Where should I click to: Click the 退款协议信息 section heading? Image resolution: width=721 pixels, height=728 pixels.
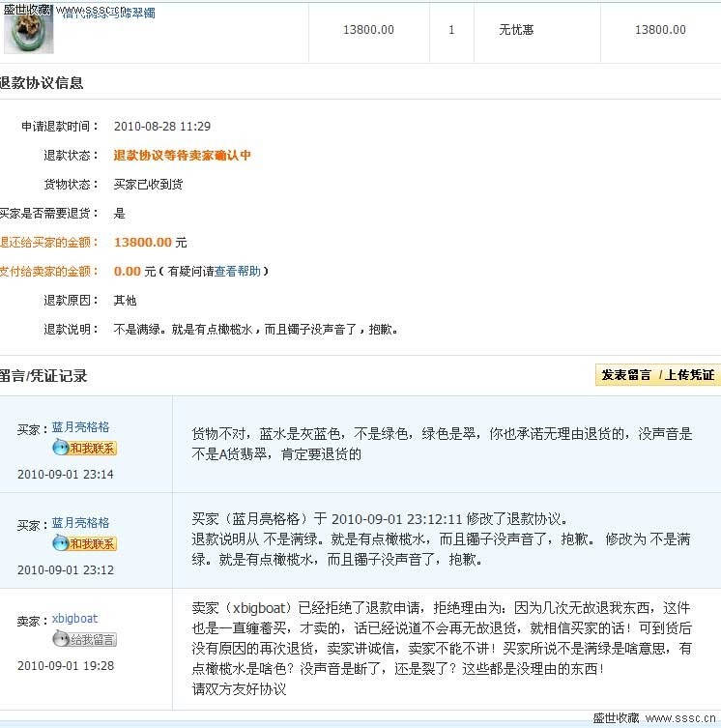click(x=42, y=83)
